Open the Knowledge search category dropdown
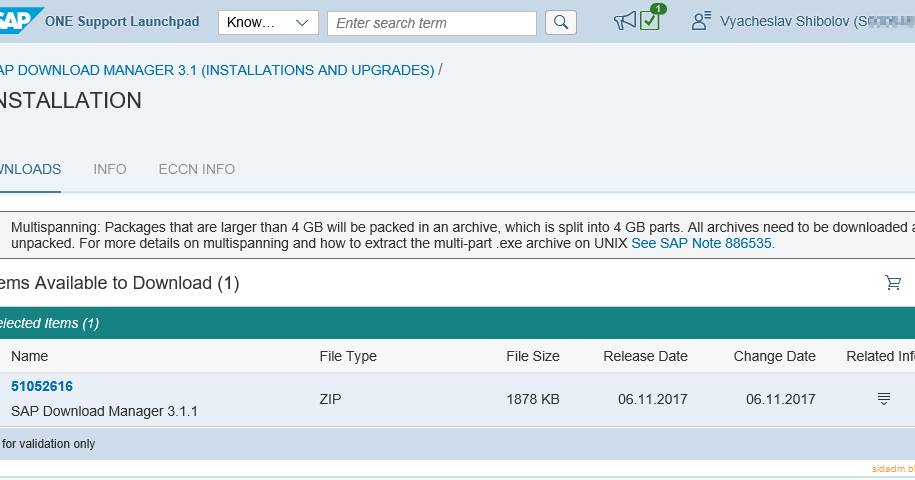The height and width of the screenshot is (480, 915). pyautogui.click(x=268, y=23)
